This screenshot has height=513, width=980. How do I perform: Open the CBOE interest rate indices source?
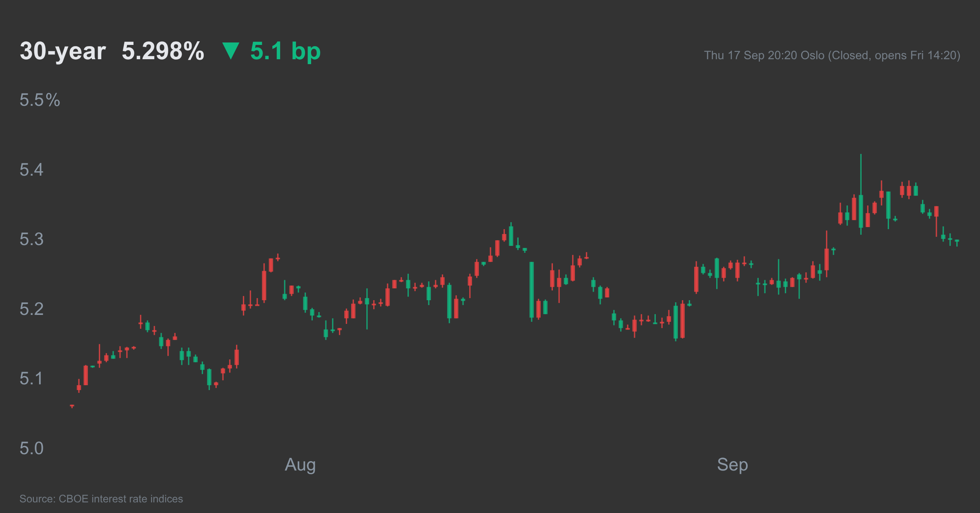point(101,499)
